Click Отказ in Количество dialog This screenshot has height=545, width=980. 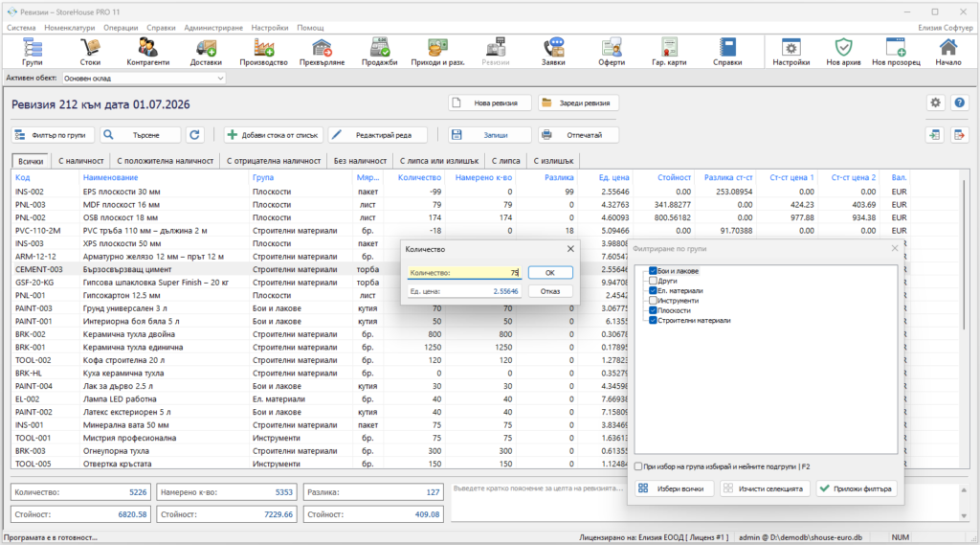coord(550,291)
